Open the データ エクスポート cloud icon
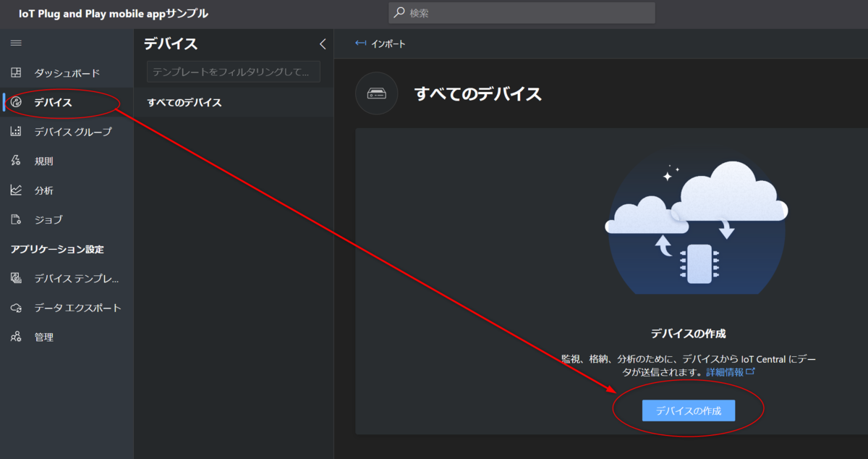 point(16,308)
